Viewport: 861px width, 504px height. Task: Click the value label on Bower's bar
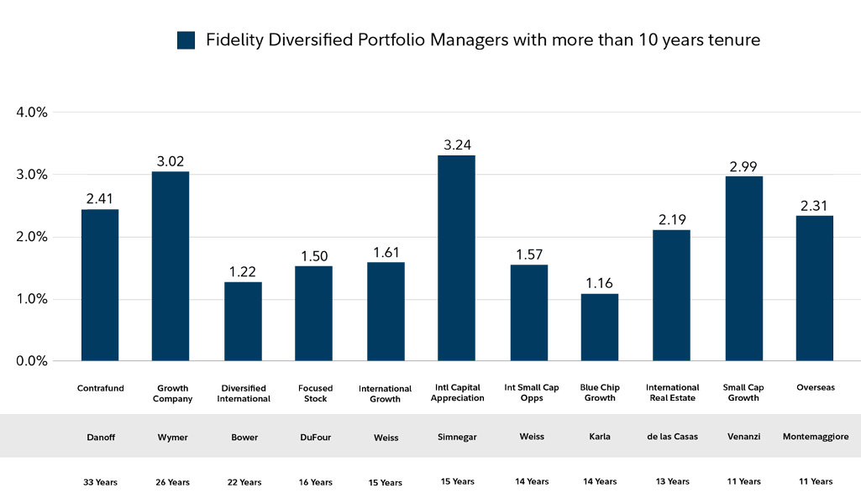[x=243, y=272]
